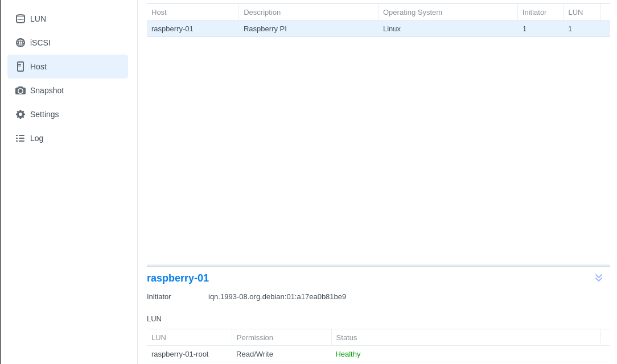Sort by the Description column header
617x364 pixels.
coord(262,12)
